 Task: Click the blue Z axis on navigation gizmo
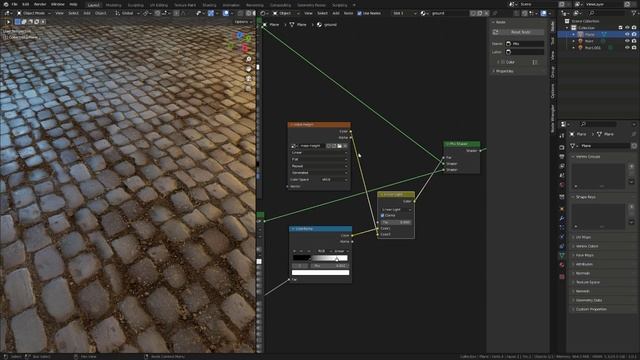(240, 35)
